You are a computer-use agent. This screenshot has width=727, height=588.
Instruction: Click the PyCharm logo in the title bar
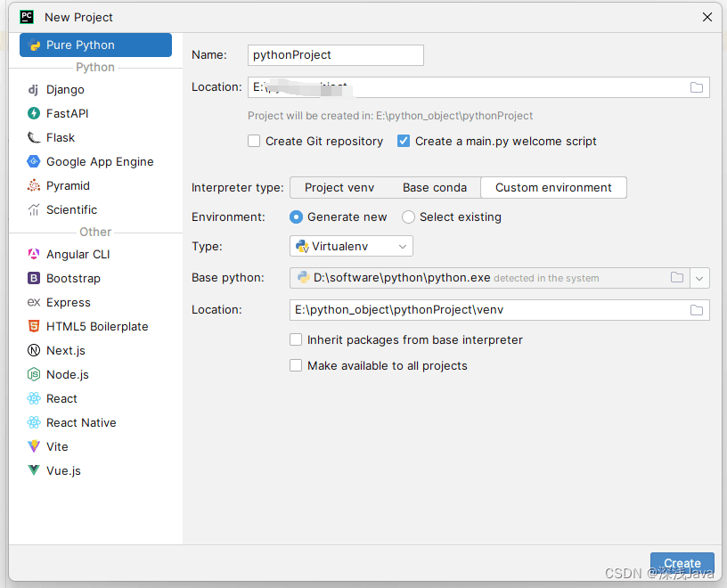27,17
